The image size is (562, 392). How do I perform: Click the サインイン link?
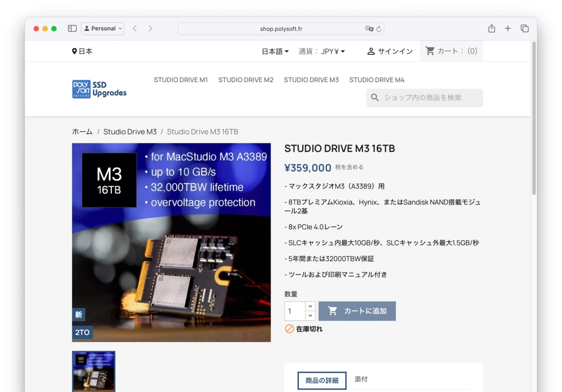pyautogui.click(x=390, y=51)
